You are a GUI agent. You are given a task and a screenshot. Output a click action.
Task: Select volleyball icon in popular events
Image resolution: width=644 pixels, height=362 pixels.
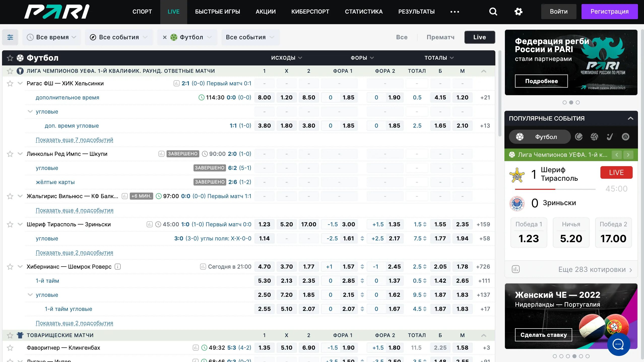click(x=594, y=137)
